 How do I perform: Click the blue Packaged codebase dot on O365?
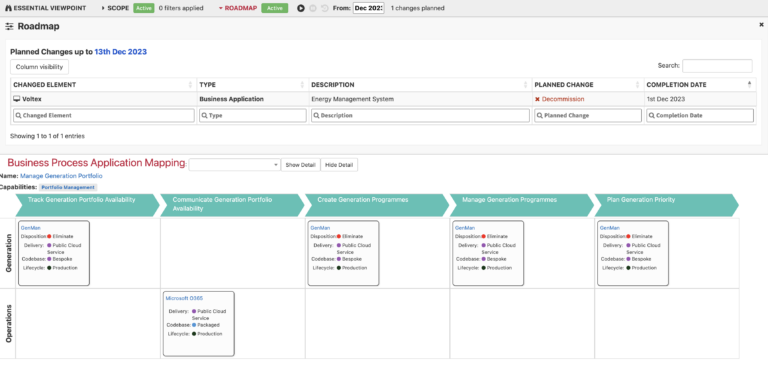click(194, 325)
